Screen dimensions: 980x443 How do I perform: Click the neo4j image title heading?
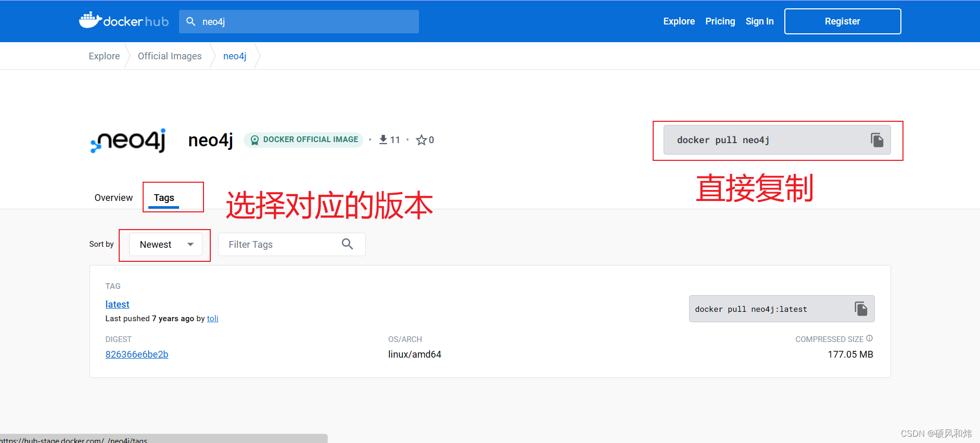click(211, 141)
